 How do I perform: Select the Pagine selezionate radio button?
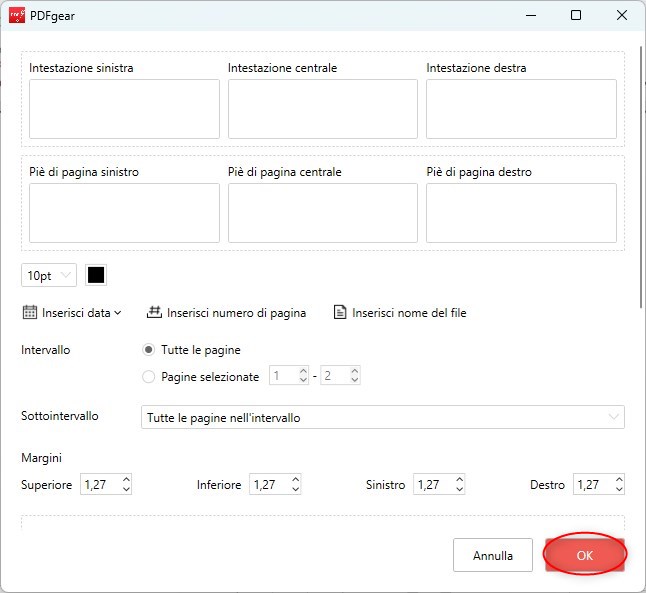(148, 376)
